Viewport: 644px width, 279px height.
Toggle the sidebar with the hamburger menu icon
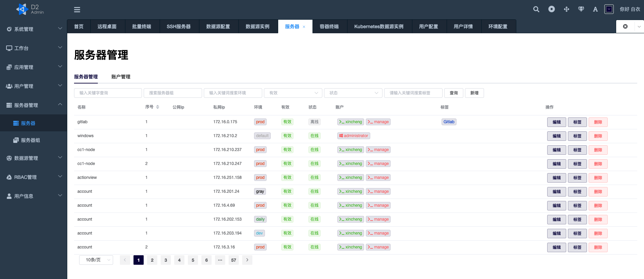coord(77,10)
